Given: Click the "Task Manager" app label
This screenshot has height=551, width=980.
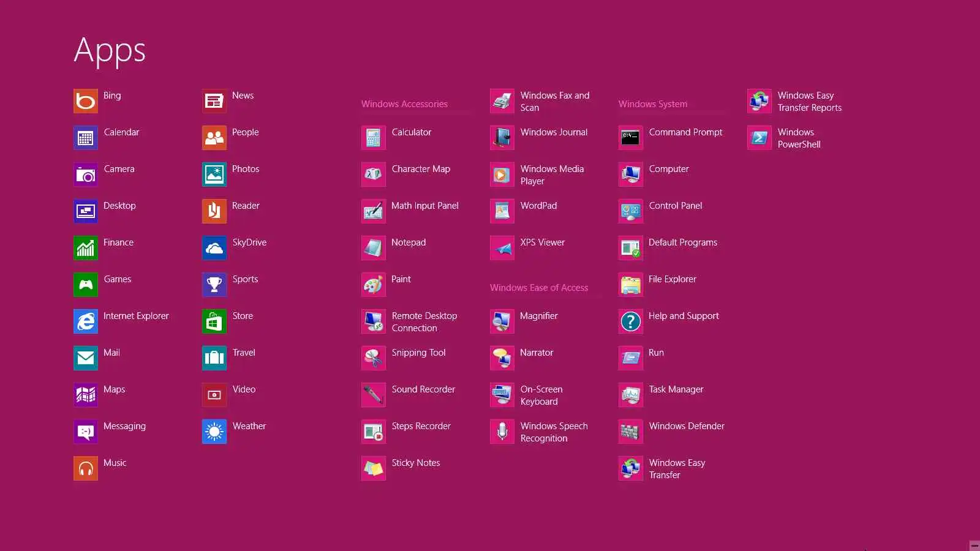Looking at the screenshot, I should pos(676,389).
